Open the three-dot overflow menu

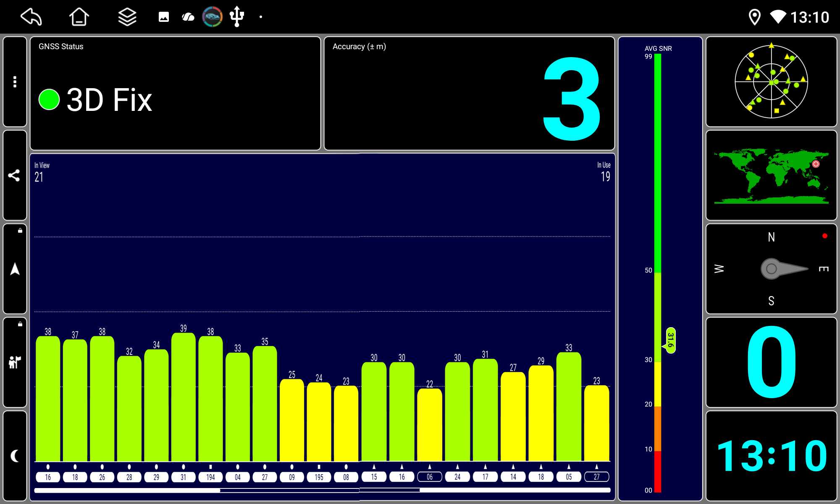coord(15,81)
